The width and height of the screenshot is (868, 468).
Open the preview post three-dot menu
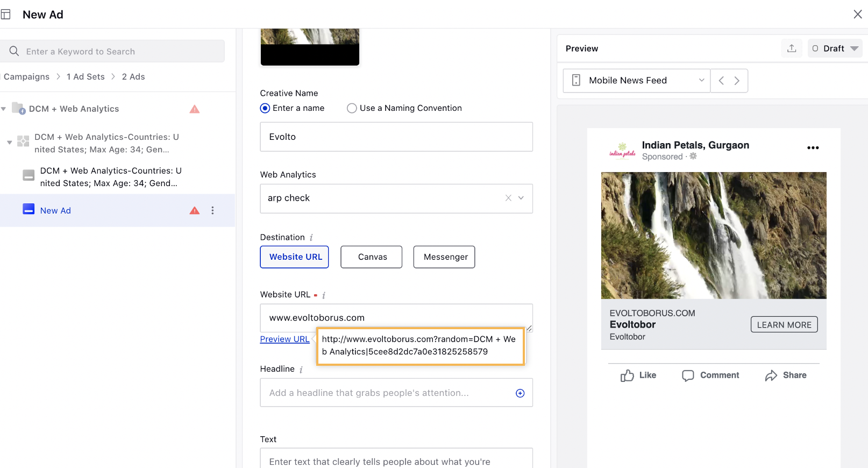813,148
